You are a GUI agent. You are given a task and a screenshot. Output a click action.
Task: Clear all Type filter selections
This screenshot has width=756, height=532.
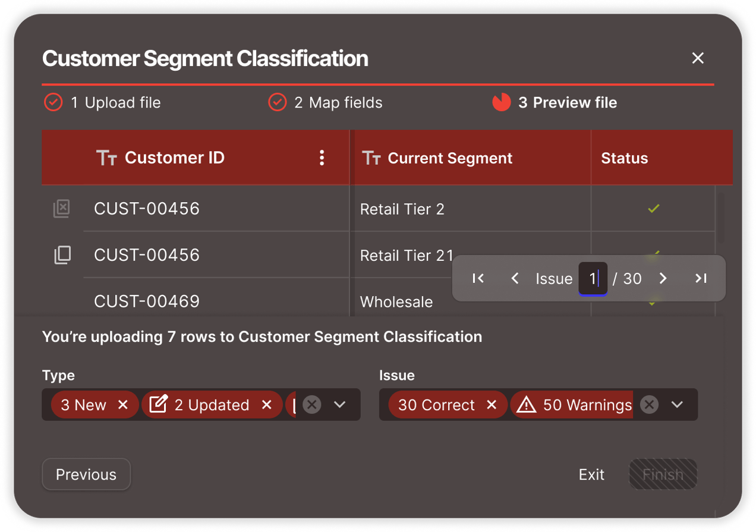312,405
